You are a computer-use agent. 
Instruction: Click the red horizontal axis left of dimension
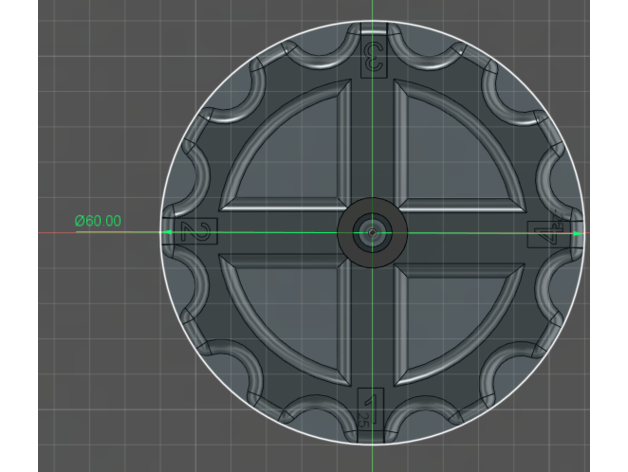tap(55, 233)
